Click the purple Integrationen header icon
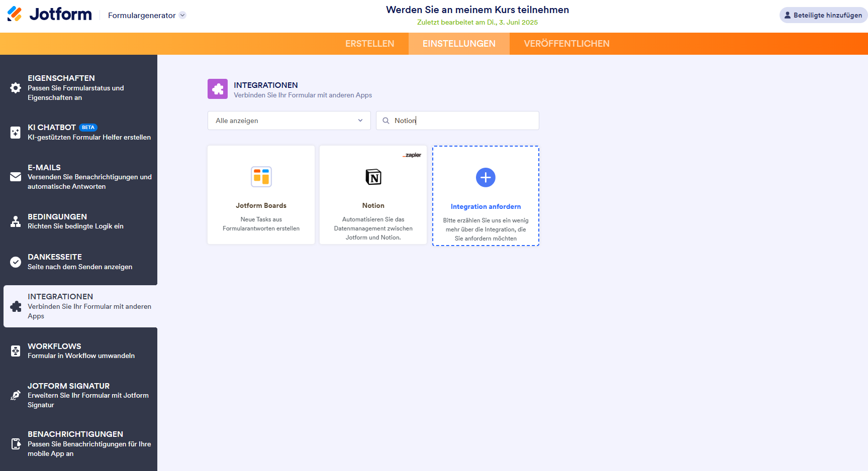Viewport: 868px width, 471px height. pyautogui.click(x=218, y=89)
